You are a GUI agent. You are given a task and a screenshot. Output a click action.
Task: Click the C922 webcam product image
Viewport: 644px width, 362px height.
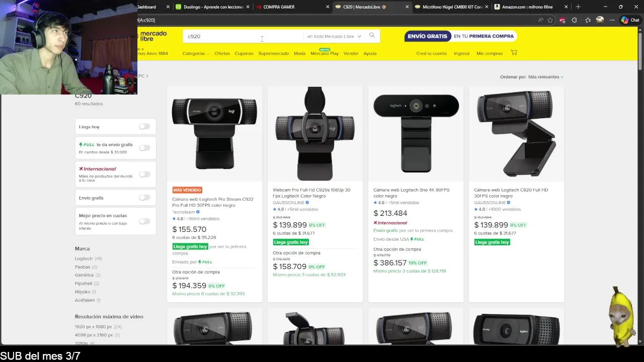214,134
